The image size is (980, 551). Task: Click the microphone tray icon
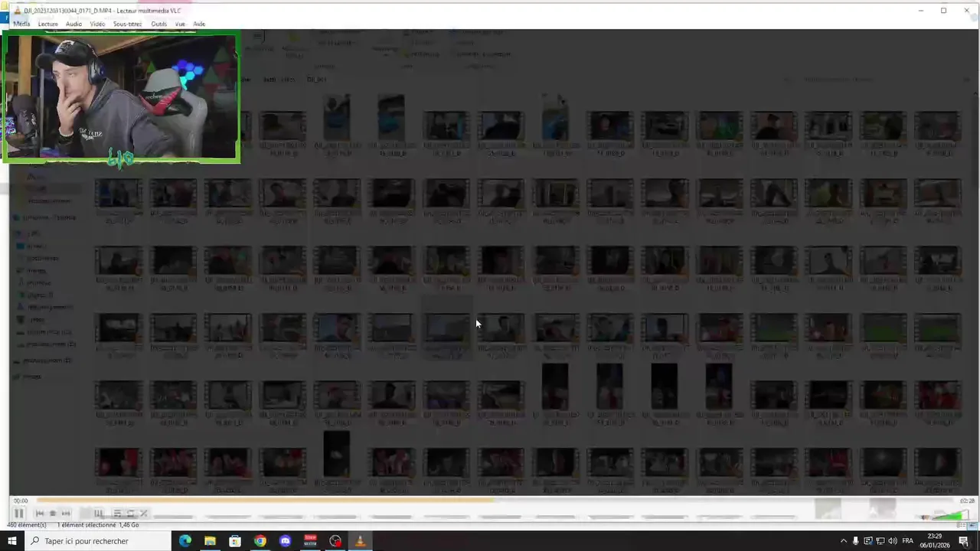[x=856, y=541]
